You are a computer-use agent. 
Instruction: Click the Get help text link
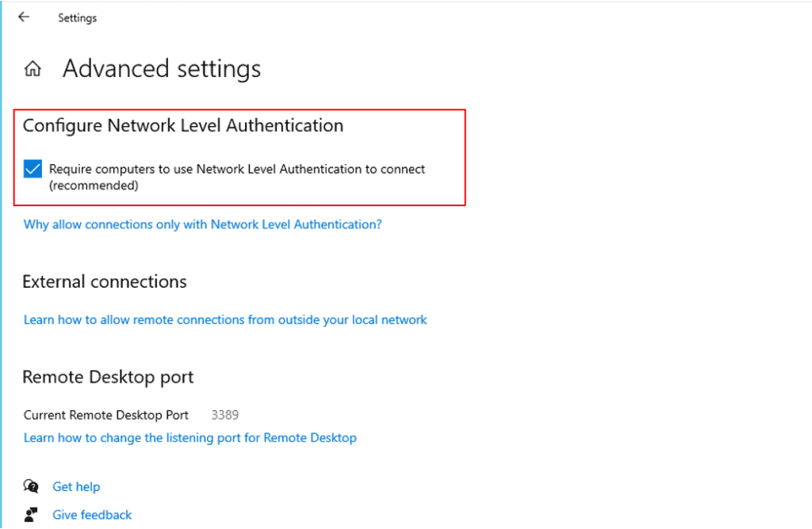[x=76, y=486]
